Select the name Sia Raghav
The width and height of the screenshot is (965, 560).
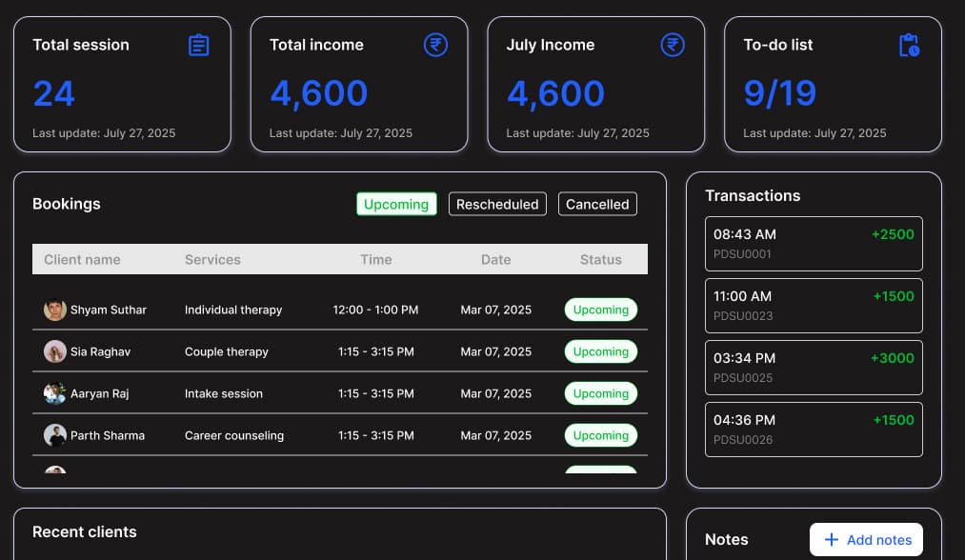tap(100, 351)
